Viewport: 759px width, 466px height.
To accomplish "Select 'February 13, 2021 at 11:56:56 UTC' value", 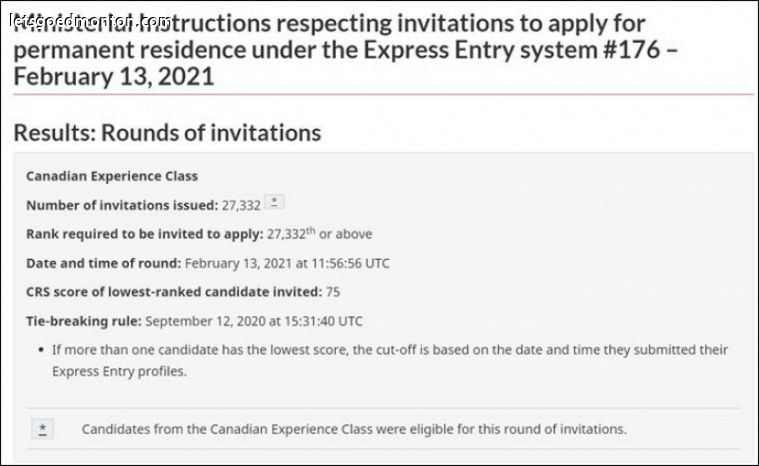I will pyautogui.click(x=287, y=263).
